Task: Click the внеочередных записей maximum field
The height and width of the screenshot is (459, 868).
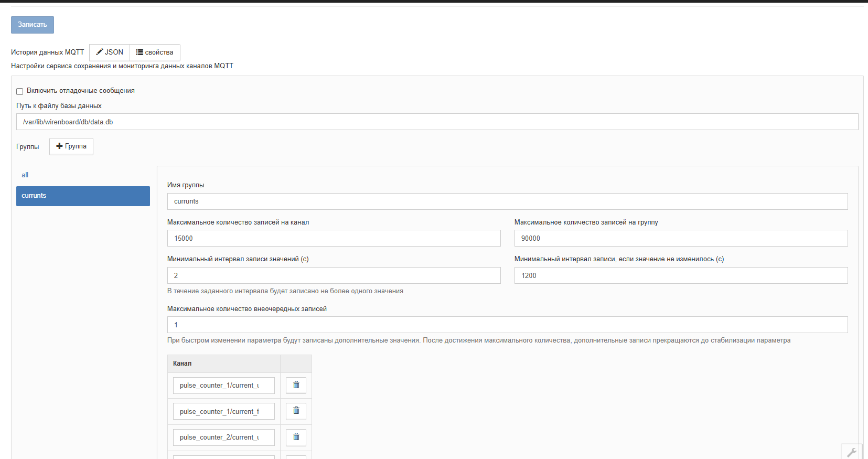Action: (507, 325)
